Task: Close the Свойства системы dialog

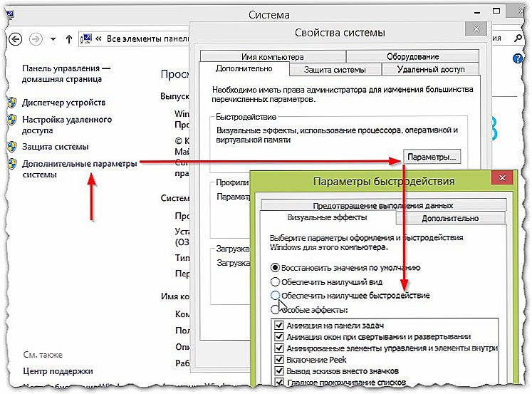Action: tap(476, 29)
